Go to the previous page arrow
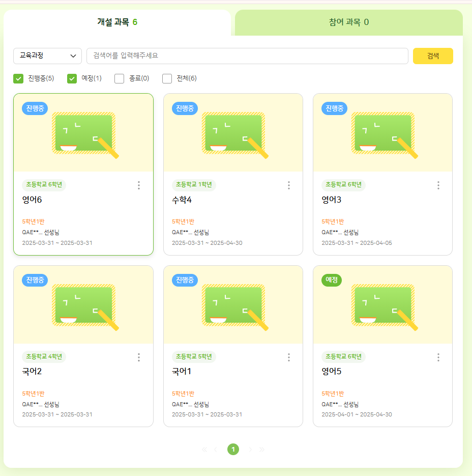The image size is (472, 476). click(x=216, y=450)
